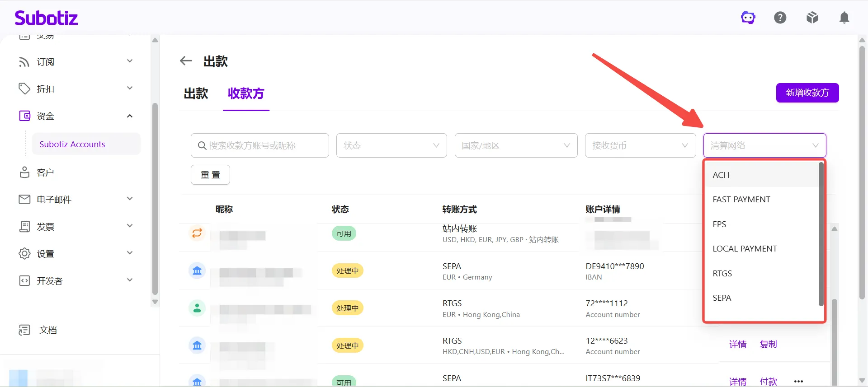Click the page vertical scrollbar

tap(862, 172)
